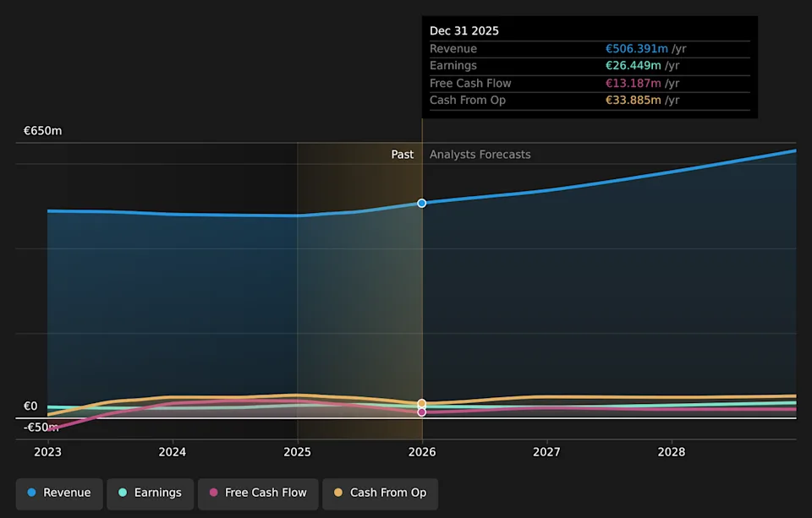Toggle the Revenue series in the legend
This screenshot has width=812, height=518.
[59, 493]
